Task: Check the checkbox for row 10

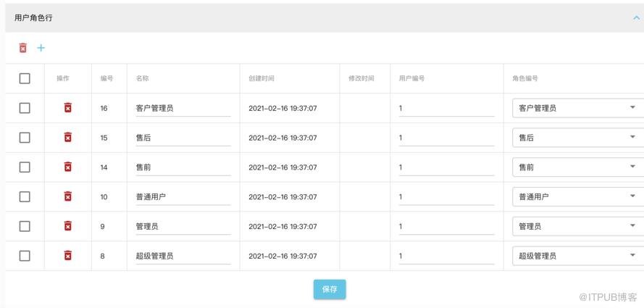Action: pyautogui.click(x=25, y=196)
